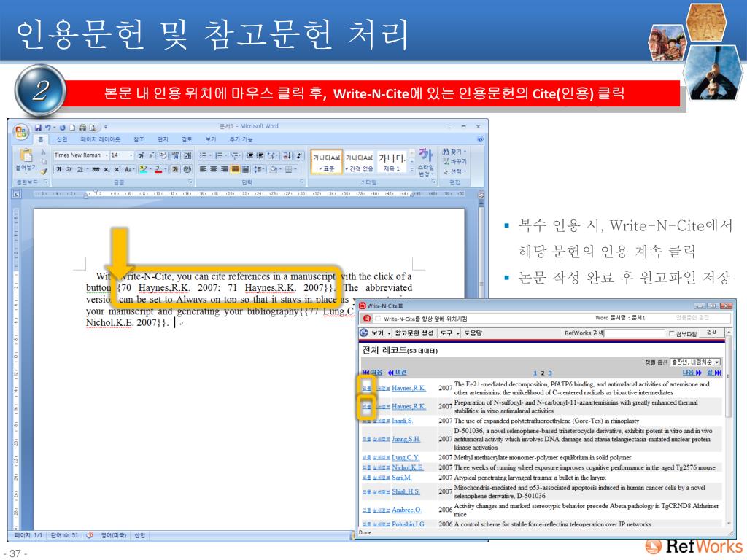Image resolution: width=747 pixels, height=560 pixels.
Task: Click the Office button in Word
Action: (x=20, y=132)
